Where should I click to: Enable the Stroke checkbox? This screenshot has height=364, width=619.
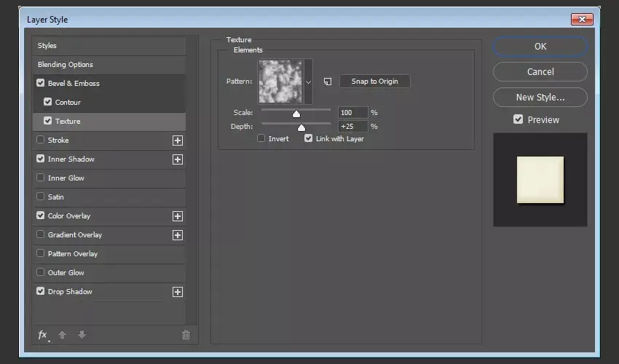pyautogui.click(x=40, y=140)
